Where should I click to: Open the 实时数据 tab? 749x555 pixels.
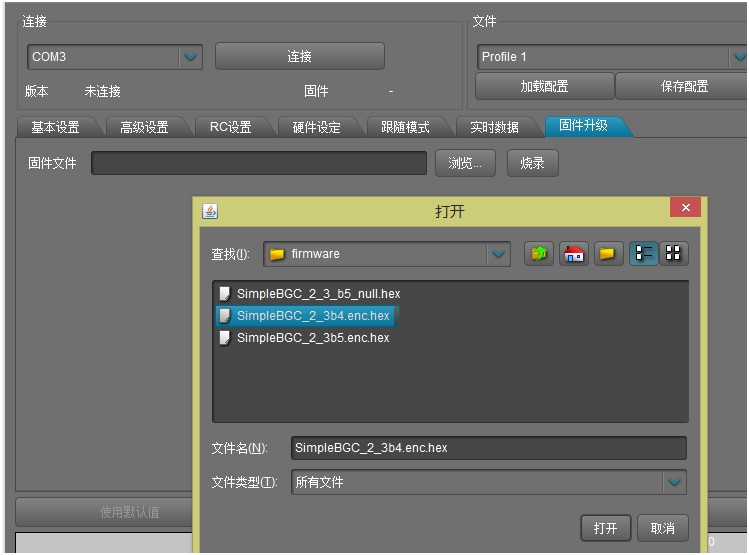pos(494,127)
